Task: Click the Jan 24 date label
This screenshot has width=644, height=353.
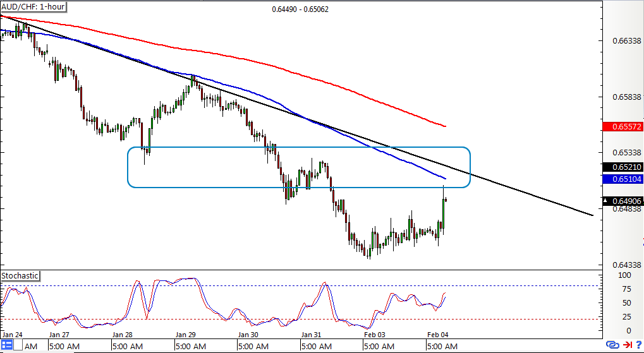Action: tap(12, 334)
